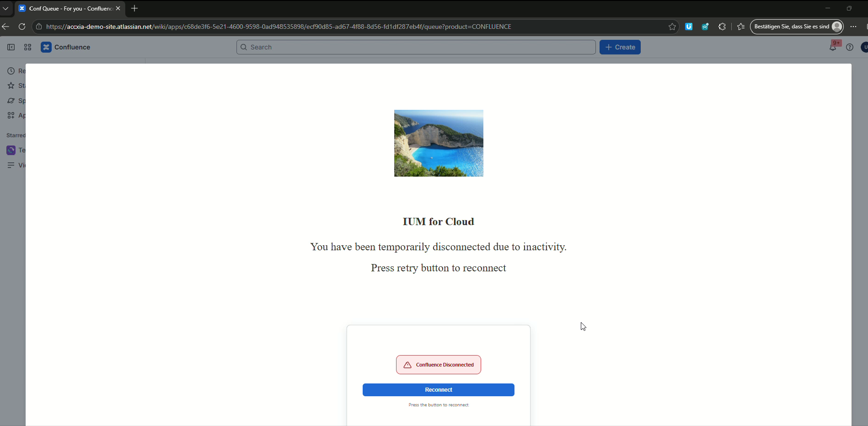Click the Confluence Disconnected warning badge
This screenshot has height=426, width=868.
point(439,365)
